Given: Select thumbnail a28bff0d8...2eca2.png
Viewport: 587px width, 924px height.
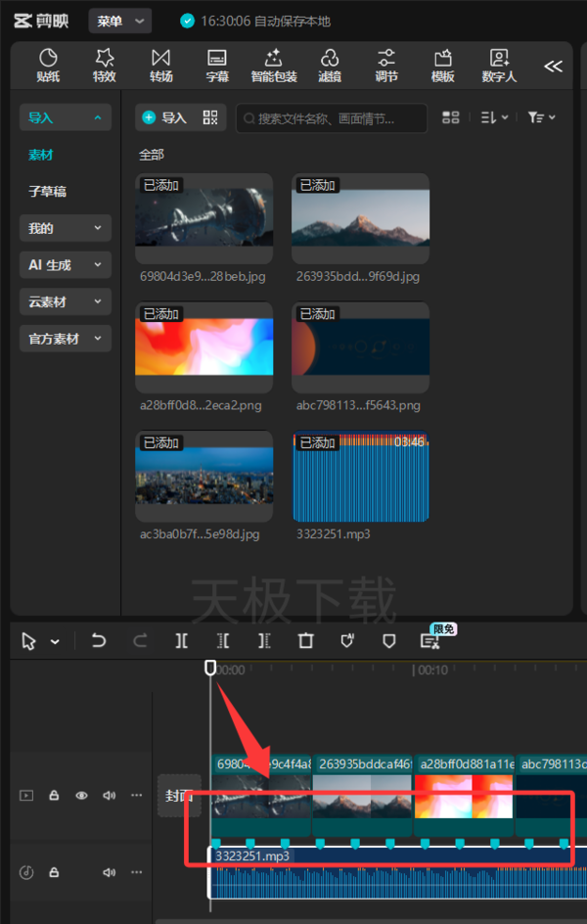Looking at the screenshot, I should [x=203, y=347].
